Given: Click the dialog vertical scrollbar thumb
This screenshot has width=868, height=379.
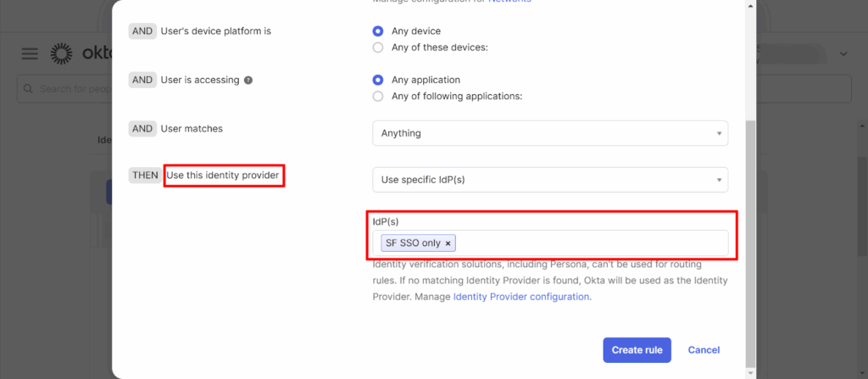Looking at the screenshot, I should coord(750,244).
